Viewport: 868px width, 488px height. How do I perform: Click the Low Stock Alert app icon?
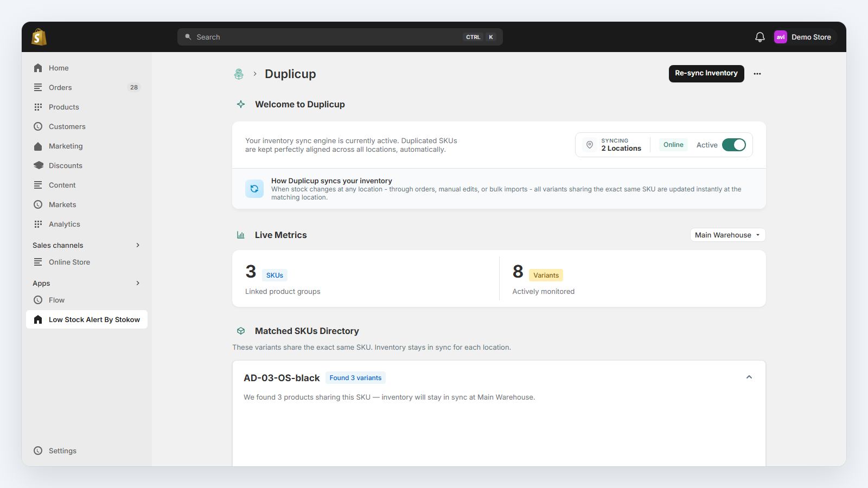point(38,319)
